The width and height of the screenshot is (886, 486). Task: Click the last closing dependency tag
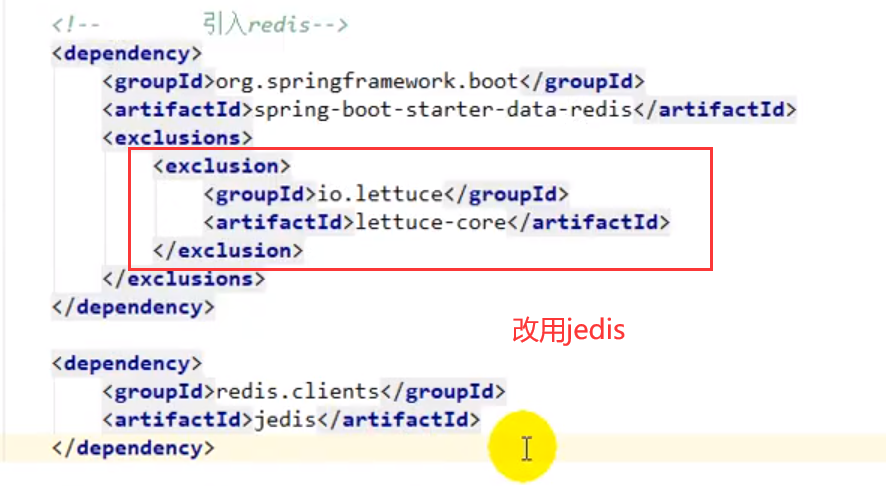coord(133,448)
